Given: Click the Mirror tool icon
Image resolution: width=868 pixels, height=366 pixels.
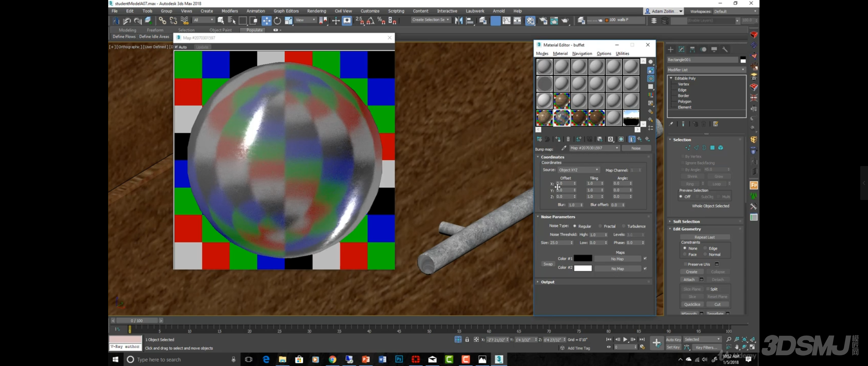Looking at the screenshot, I should (459, 21).
